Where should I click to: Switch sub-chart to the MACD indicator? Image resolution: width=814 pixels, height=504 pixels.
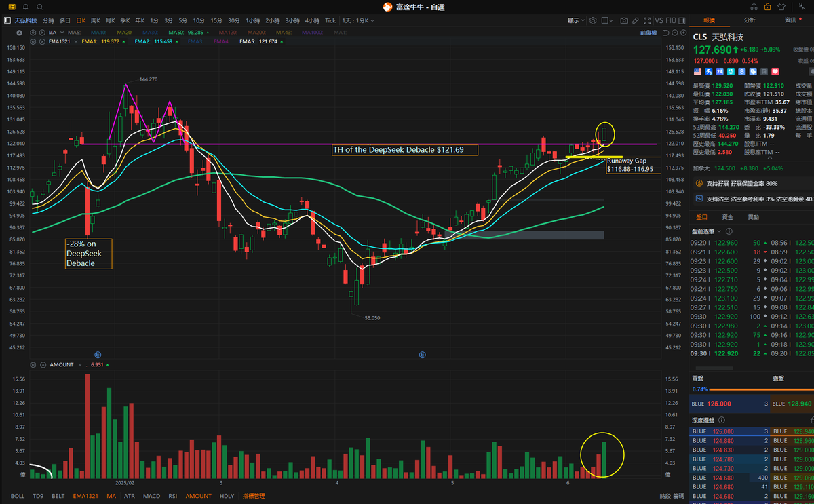pyautogui.click(x=151, y=496)
